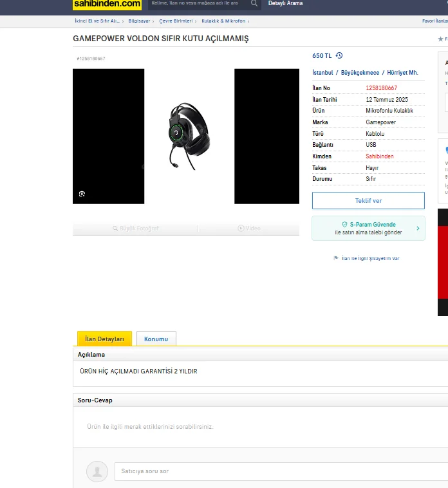Click the 650 TL price

click(322, 56)
